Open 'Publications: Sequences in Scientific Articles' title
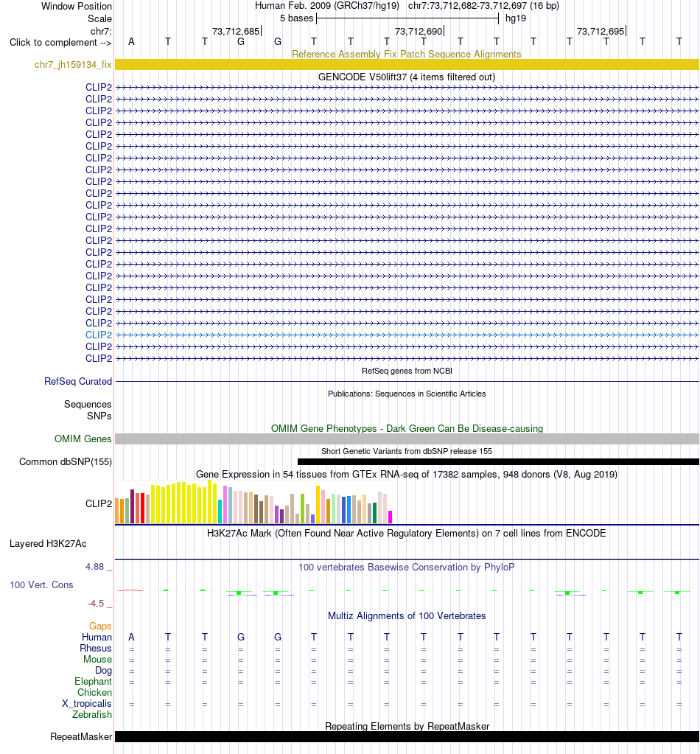 pos(407,394)
